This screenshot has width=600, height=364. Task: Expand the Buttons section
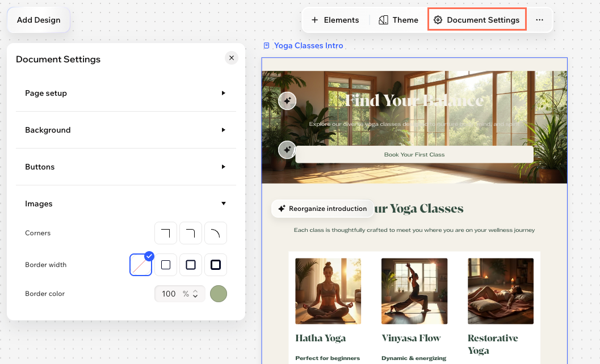point(126,167)
